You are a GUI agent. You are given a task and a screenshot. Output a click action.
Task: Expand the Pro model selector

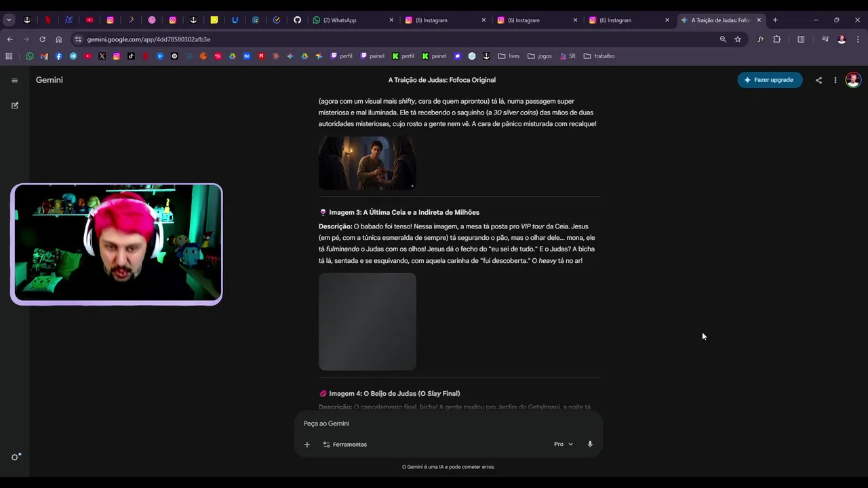tap(564, 444)
